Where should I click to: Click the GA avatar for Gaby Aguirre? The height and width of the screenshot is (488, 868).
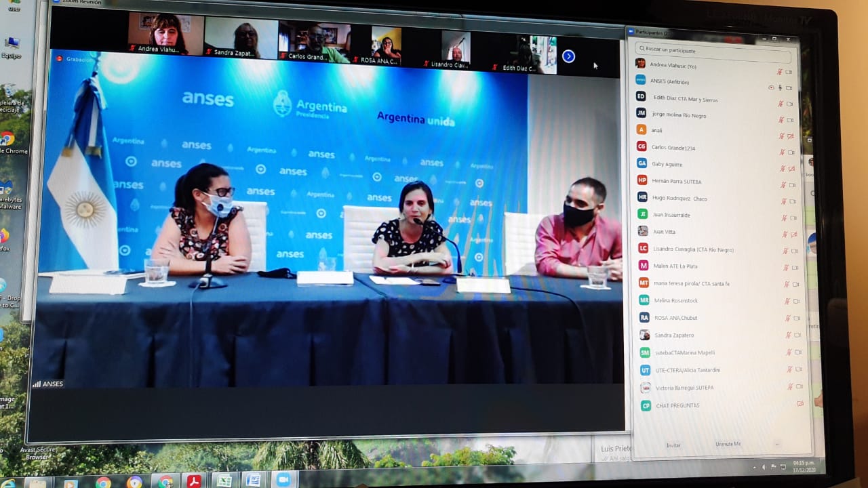pos(642,163)
